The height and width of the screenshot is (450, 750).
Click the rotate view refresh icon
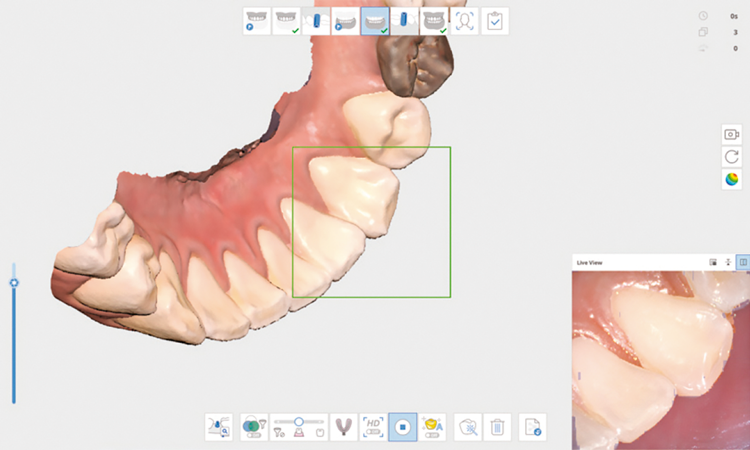point(731,157)
